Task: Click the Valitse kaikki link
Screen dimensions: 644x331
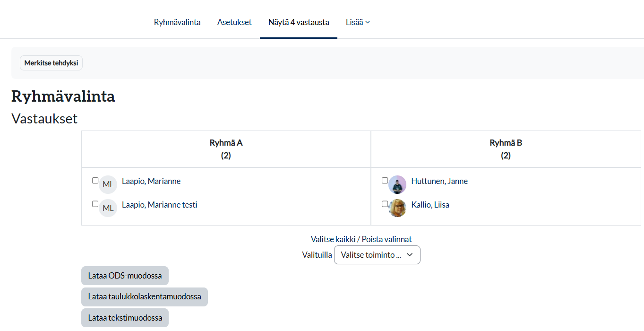Action: [333, 239]
